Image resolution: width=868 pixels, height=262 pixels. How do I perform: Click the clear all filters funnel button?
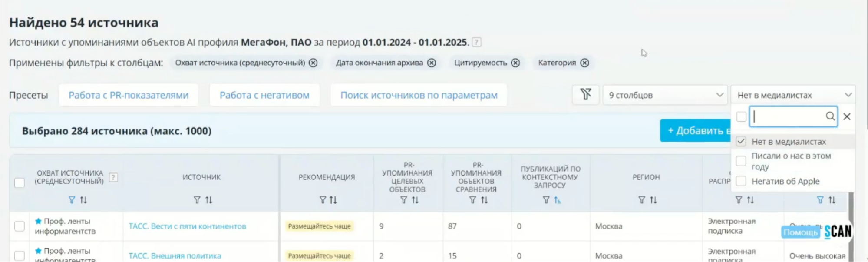click(x=586, y=95)
